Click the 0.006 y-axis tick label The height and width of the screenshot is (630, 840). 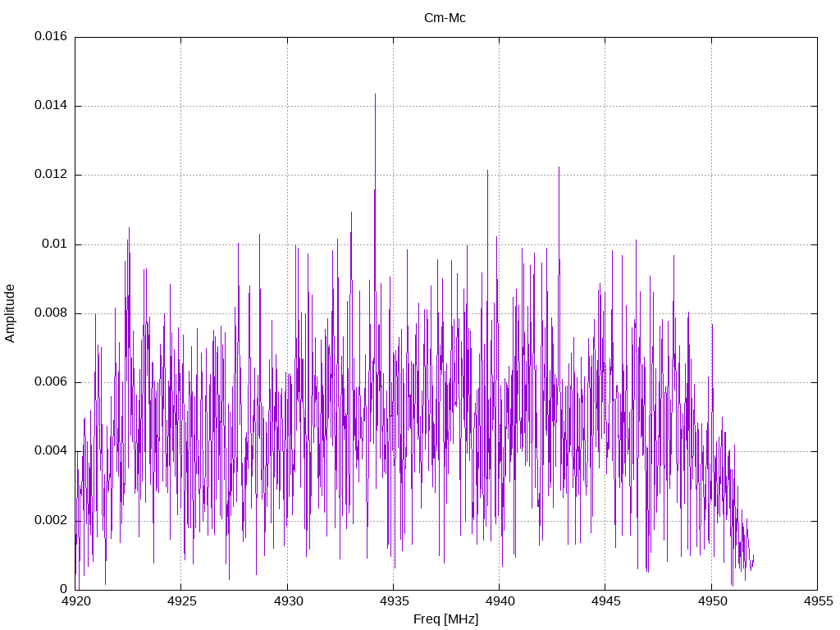51,382
